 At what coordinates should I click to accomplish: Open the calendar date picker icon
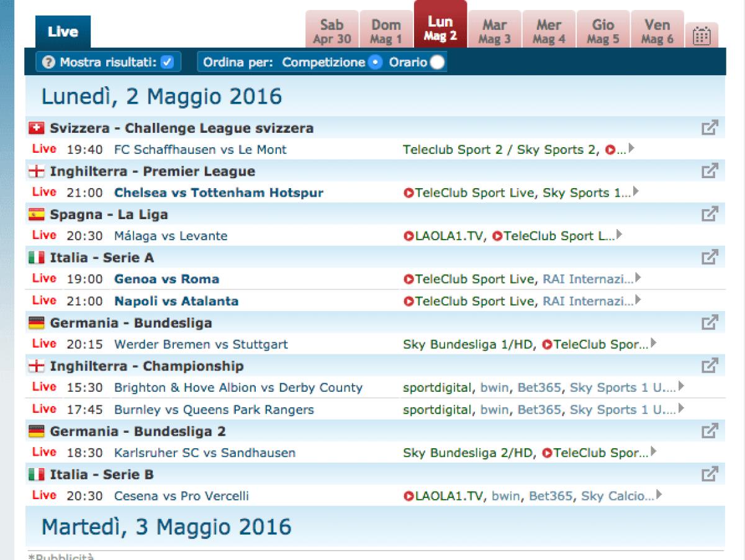[702, 35]
